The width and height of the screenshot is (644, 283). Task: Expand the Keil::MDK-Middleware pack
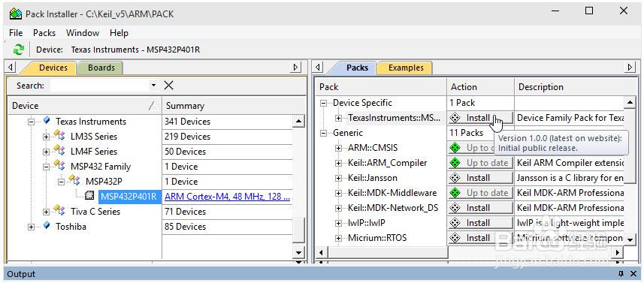pos(338,193)
